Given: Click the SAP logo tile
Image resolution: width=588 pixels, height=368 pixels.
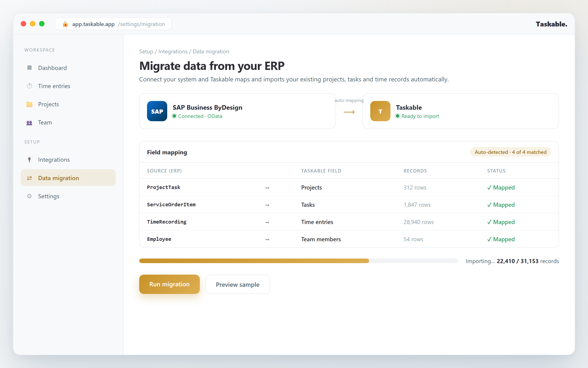Looking at the screenshot, I should [157, 111].
